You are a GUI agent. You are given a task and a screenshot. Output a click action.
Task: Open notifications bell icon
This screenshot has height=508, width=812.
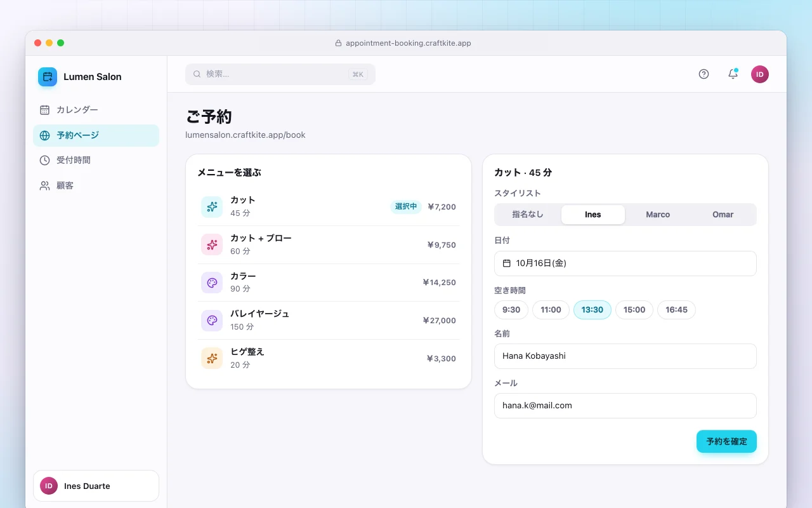coord(733,74)
